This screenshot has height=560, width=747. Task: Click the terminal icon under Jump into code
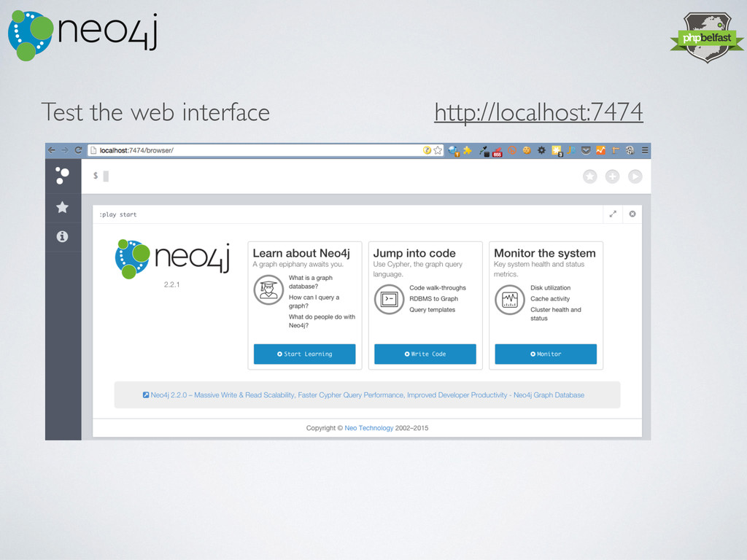(390, 300)
